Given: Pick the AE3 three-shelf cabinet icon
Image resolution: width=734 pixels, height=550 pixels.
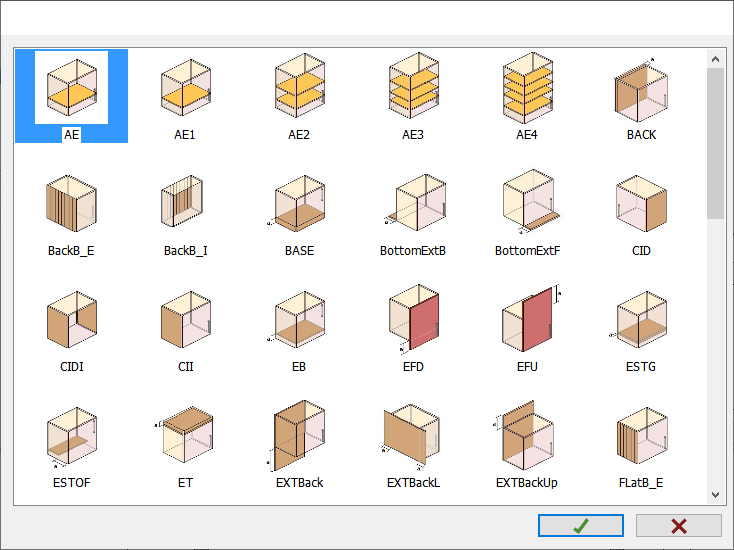Looking at the screenshot, I should (x=414, y=85).
